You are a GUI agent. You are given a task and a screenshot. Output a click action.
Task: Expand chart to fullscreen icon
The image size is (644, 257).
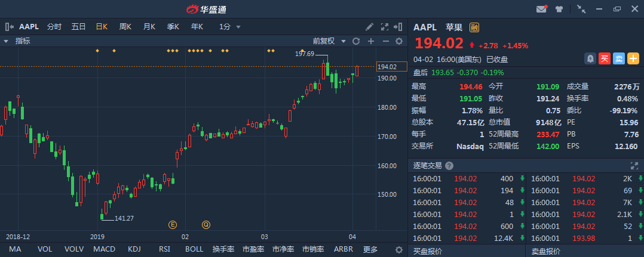[385, 27]
